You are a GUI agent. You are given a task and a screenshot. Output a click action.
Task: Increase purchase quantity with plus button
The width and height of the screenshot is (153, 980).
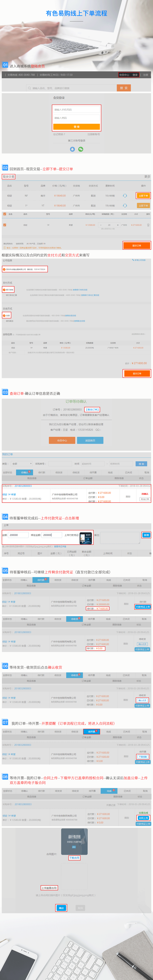click(x=118, y=225)
